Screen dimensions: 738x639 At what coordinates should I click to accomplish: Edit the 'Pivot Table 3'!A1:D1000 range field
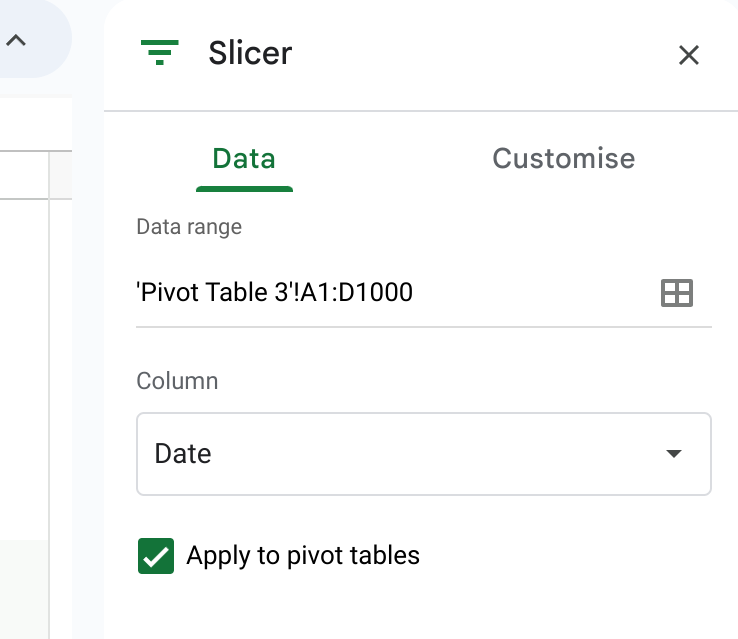click(395, 292)
